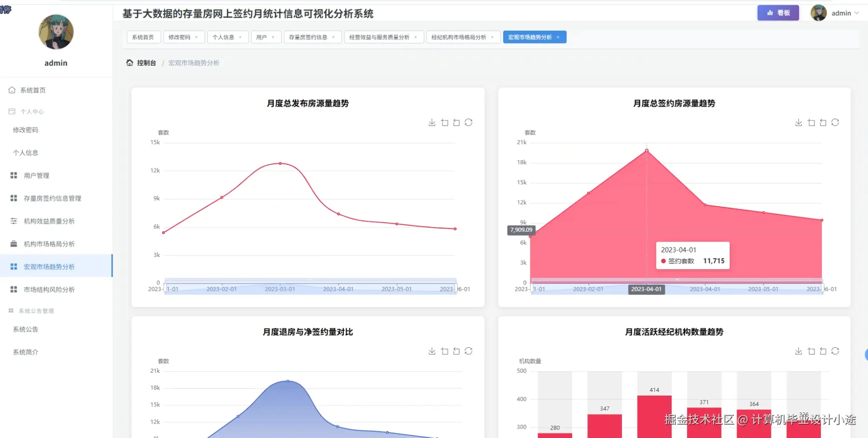Close the 修改密码 tab
This screenshot has width=868, height=438.
point(197,37)
